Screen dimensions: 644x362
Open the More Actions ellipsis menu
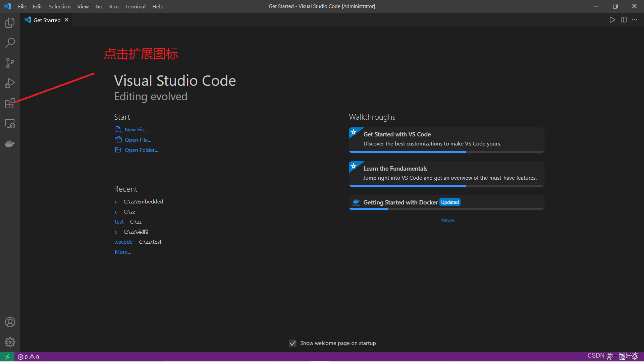tap(634, 20)
